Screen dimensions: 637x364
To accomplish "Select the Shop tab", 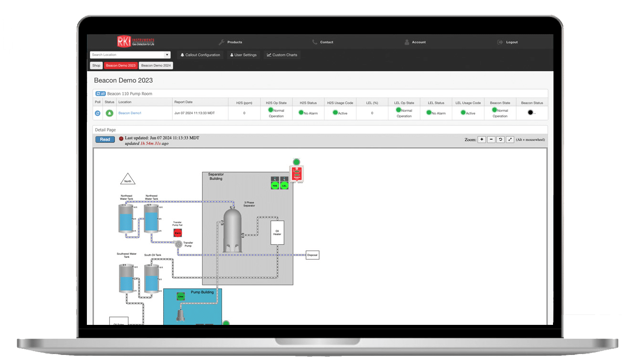I will click(96, 65).
